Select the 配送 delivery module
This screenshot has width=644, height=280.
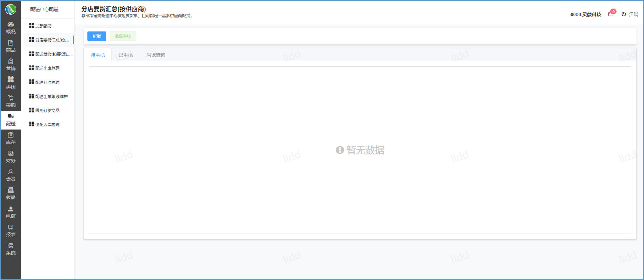click(11, 120)
